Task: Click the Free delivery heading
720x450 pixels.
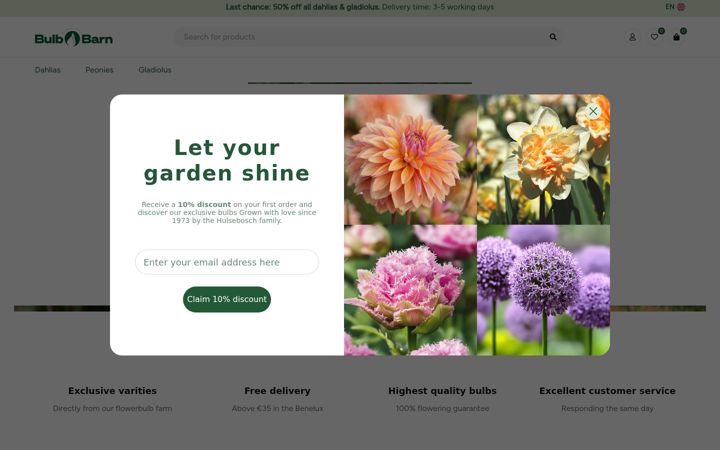Action: tap(277, 391)
